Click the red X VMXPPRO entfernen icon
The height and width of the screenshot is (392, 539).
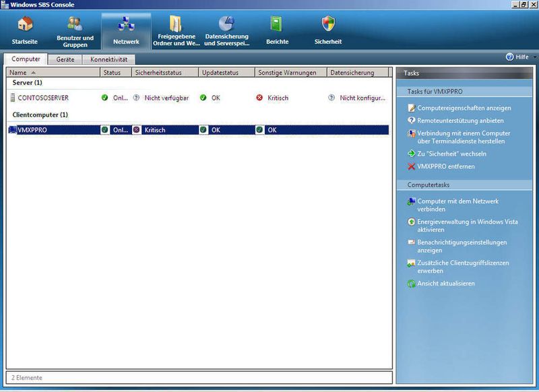coord(411,166)
